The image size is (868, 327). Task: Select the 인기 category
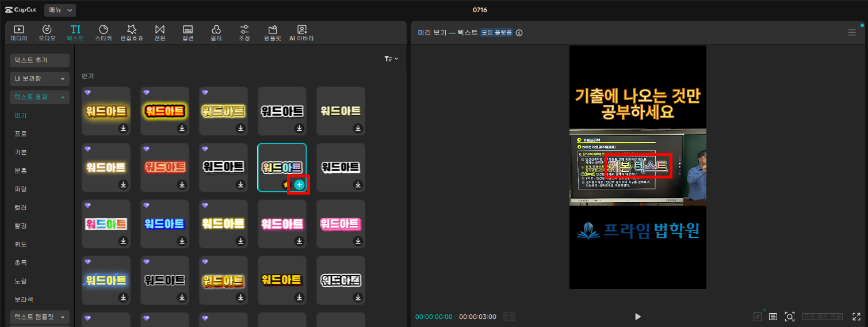coord(21,115)
